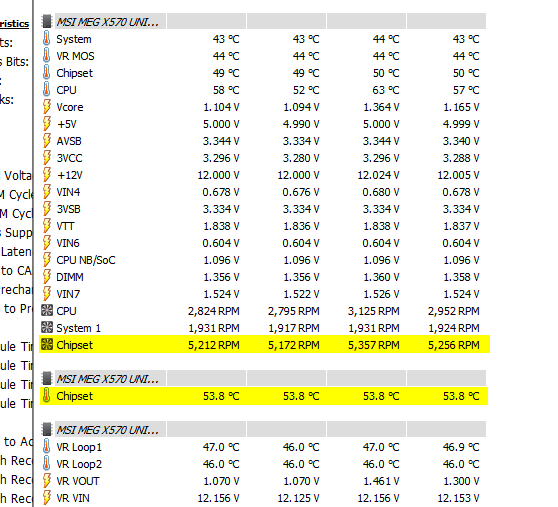Select the VR MOS row label
The width and height of the screenshot is (558, 507).
(x=75, y=56)
